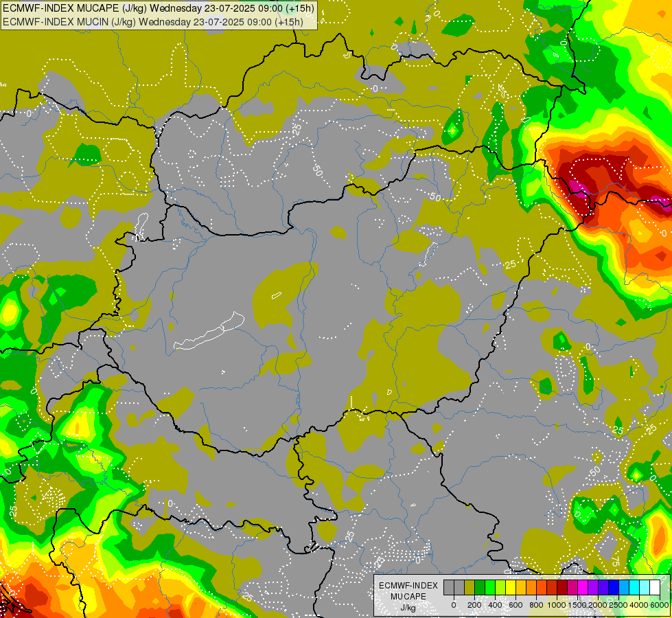Click the legend label 1000

(x=557, y=605)
